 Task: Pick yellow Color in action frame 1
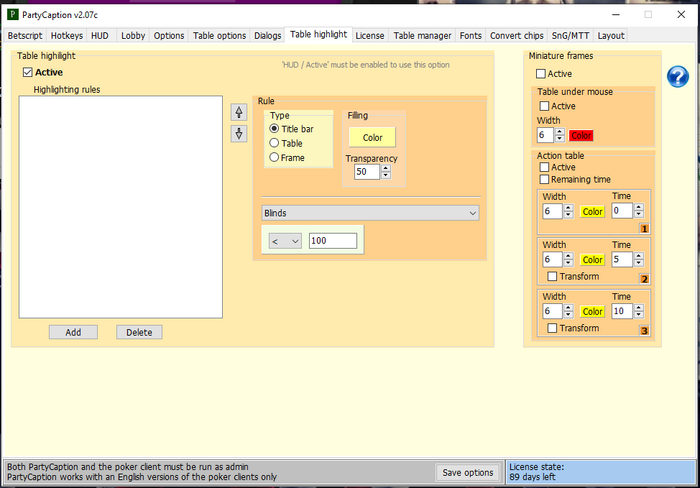point(592,212)
